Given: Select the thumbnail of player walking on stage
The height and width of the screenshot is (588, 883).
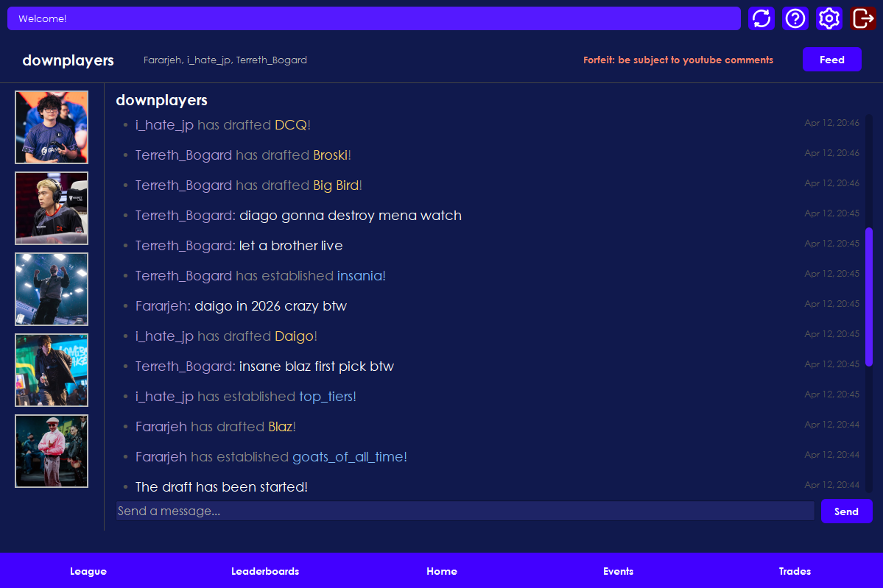Looking at the screenshot, I should click(x=52, y=370).
